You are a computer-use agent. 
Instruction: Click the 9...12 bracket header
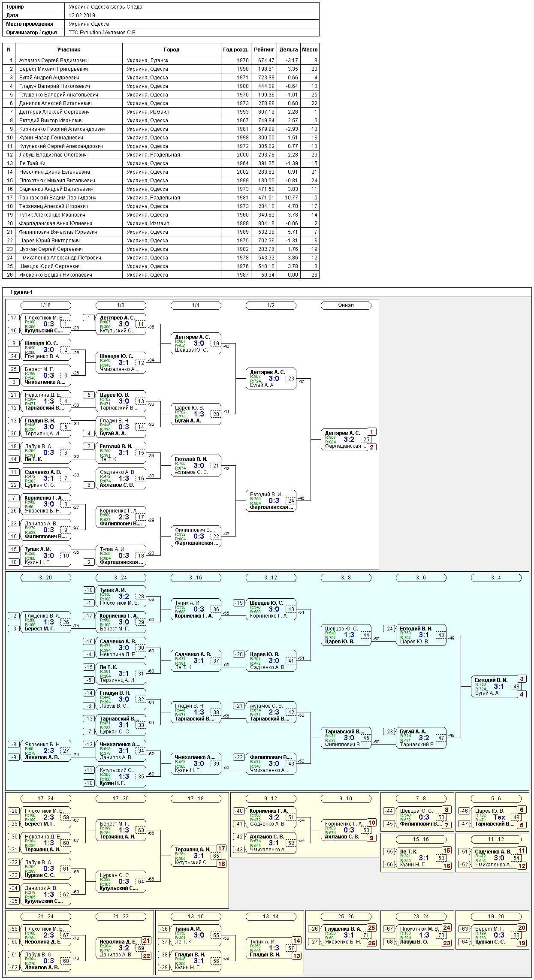(x=271, y=799)
